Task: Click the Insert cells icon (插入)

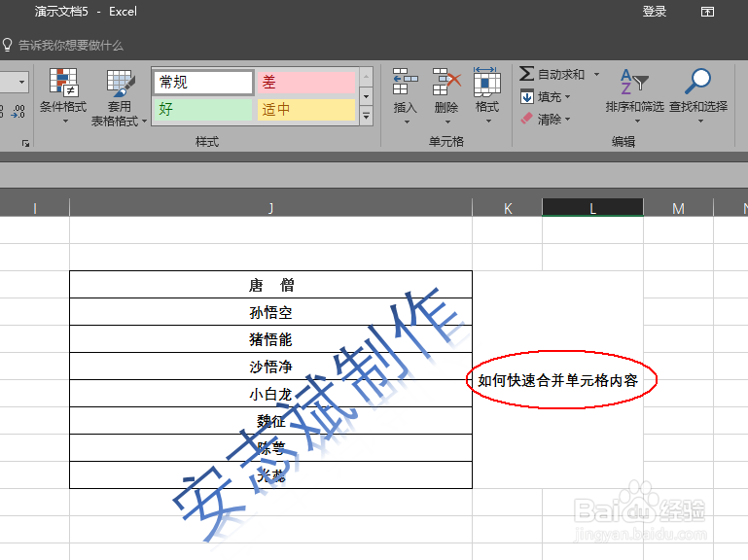Action: 405,82
